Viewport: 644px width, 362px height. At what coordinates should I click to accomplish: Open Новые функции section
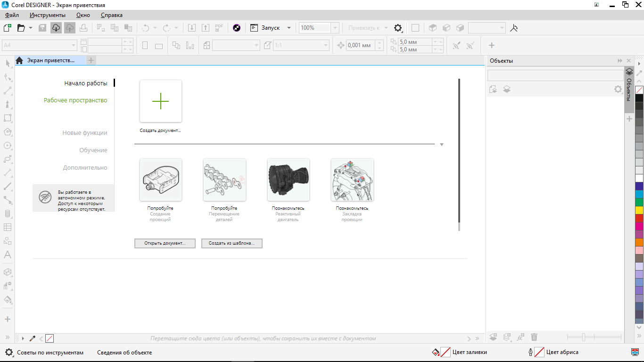point(85,133)
